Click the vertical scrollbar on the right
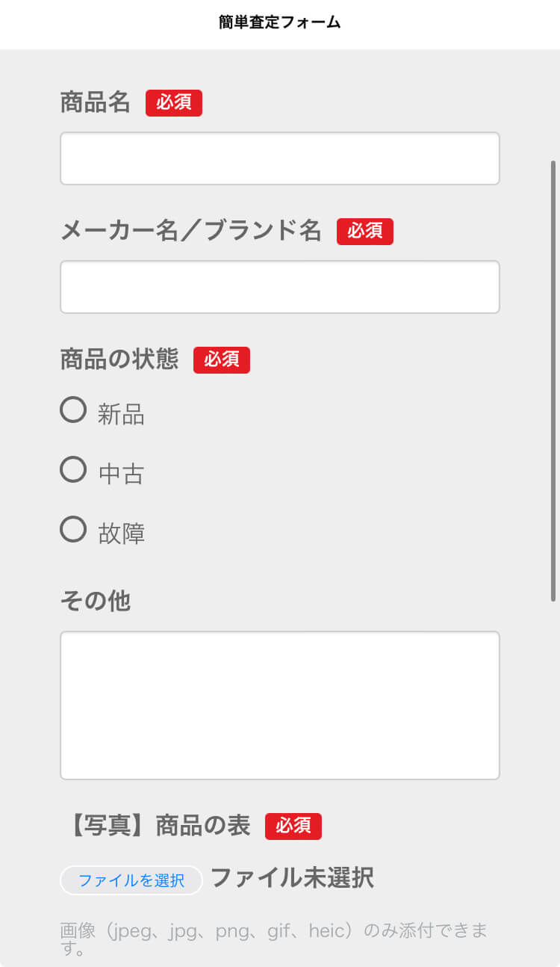 point(553,380)
